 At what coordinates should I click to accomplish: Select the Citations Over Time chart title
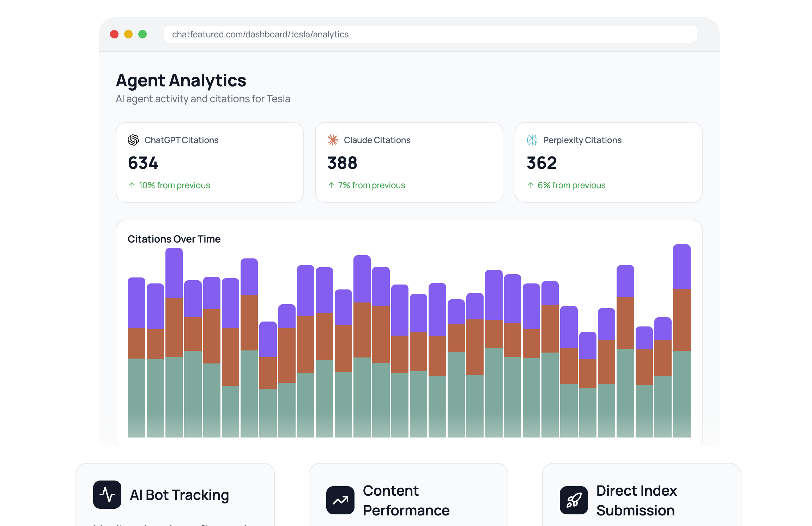(174, 239)
